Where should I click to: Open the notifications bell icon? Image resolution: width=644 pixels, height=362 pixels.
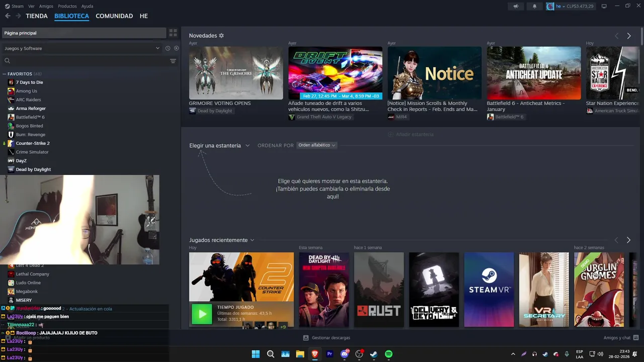pyautogui.click(x=534, y=6)
